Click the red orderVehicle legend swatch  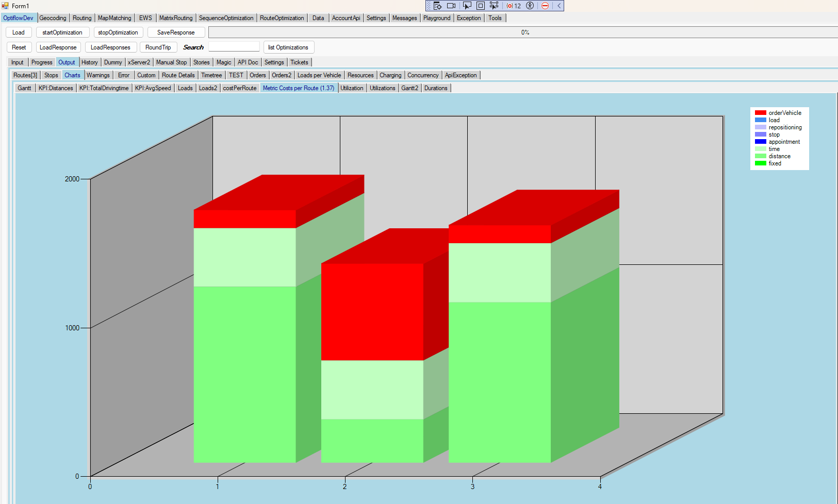pos(760,113)
